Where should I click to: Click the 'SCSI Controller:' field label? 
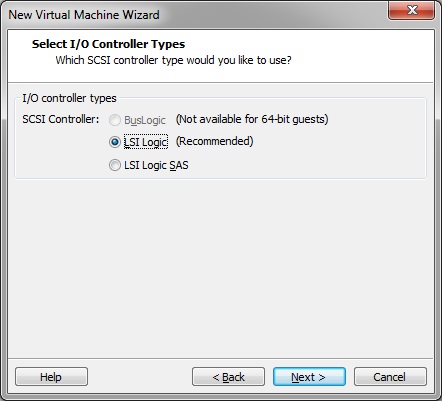point(61,119)
